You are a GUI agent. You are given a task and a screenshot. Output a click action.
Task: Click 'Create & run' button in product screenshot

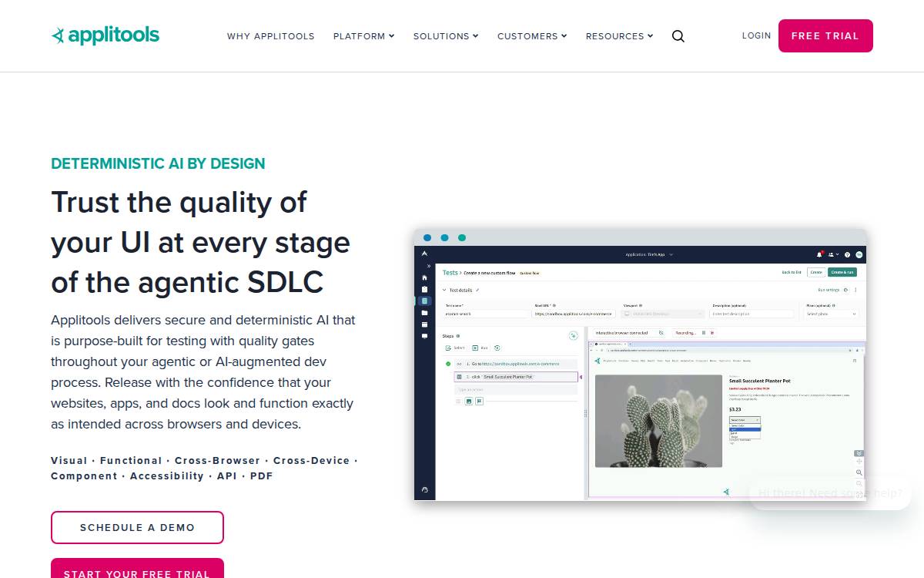842,272
